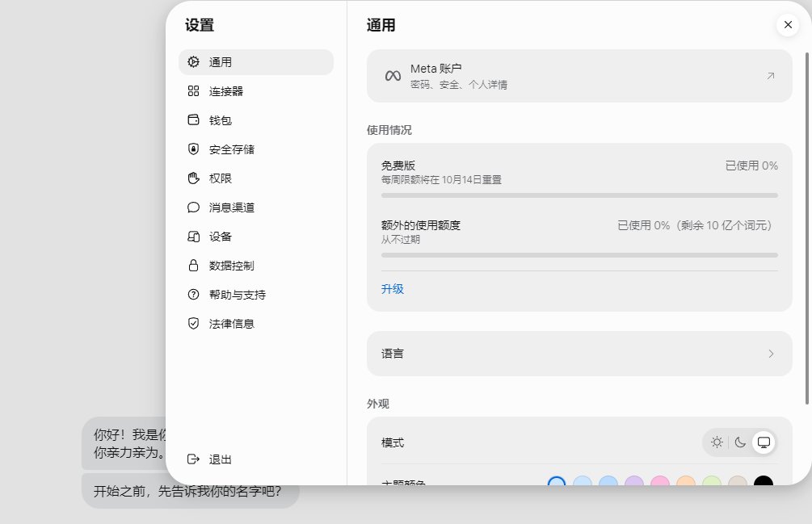
Task: Switch to light mode sun icon
Action: 717,442
